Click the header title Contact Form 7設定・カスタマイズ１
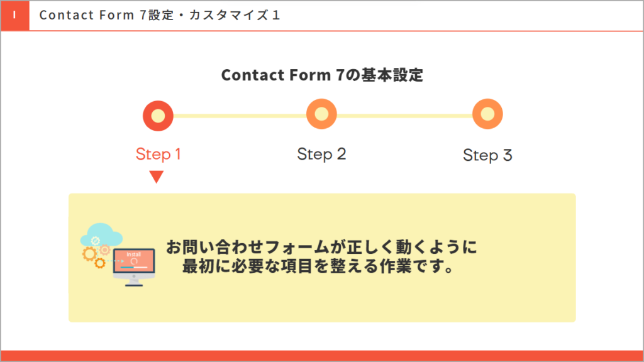 point(160,15)
